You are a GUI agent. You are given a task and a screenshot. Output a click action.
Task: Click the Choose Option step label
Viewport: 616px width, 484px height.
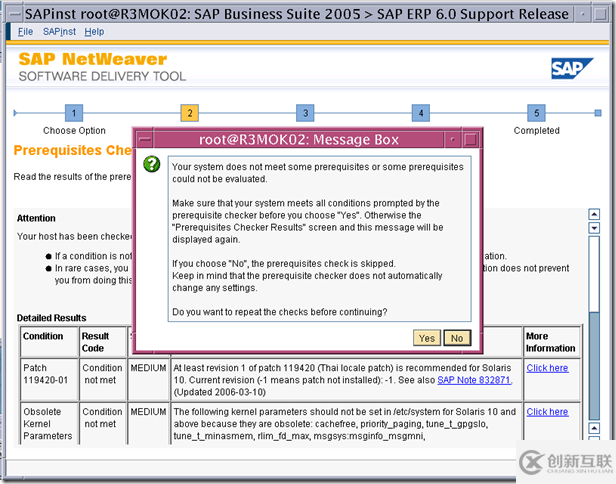74,130
